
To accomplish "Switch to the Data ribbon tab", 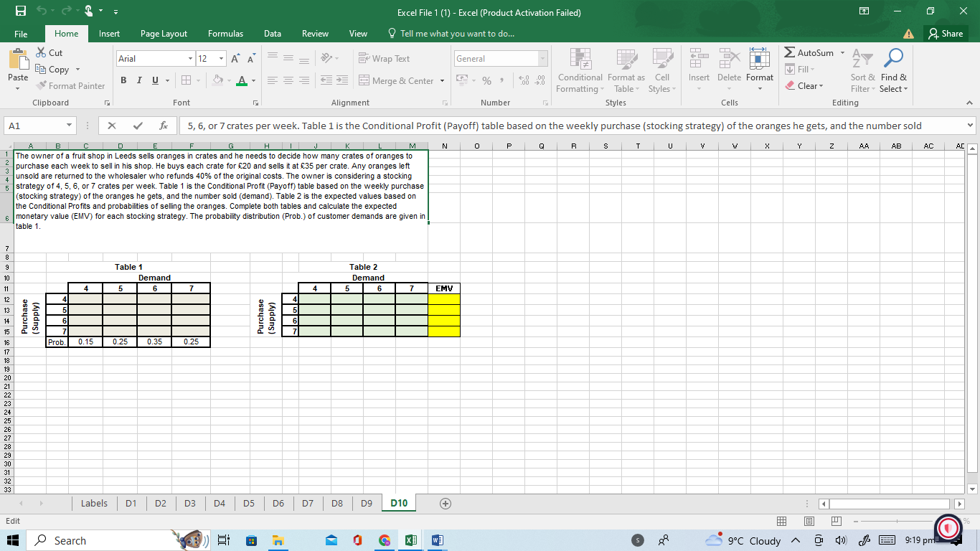I will (273, 34).
